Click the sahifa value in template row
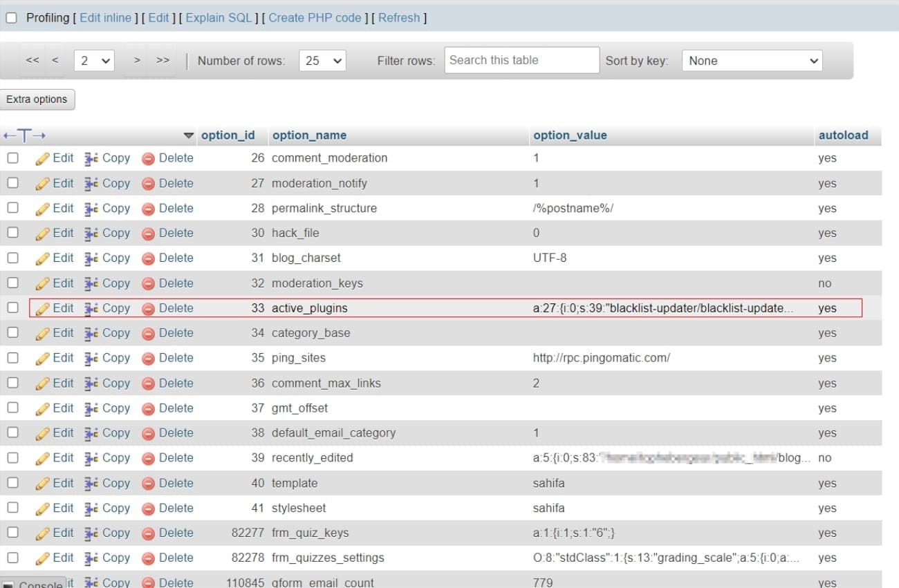The height and width of the screenshot is (588, 899). tap(549, 483)
